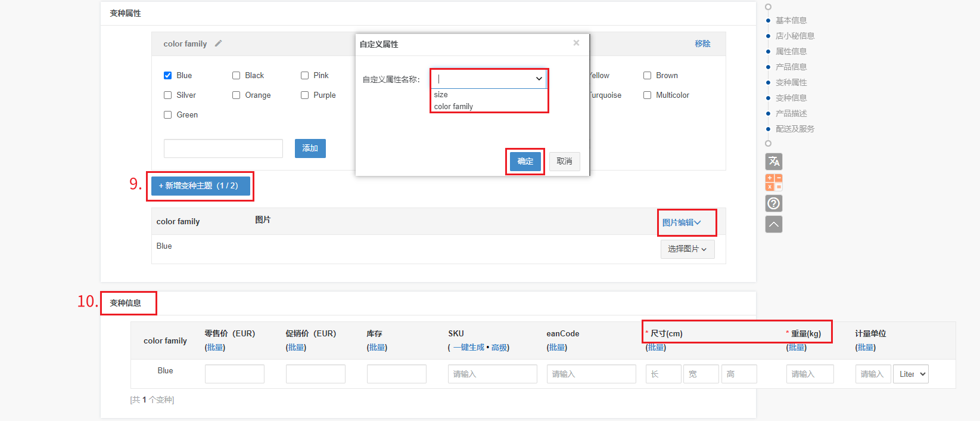Click the pencil edit icon beside color family
This screenshot has height=421, width=980.
(218, 44)
